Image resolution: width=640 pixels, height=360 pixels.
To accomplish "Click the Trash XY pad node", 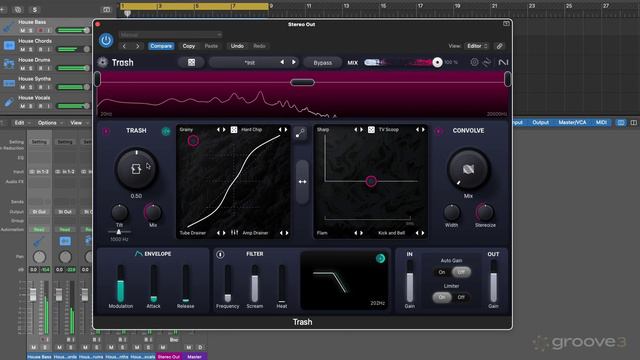I will [x=193, y=141].
